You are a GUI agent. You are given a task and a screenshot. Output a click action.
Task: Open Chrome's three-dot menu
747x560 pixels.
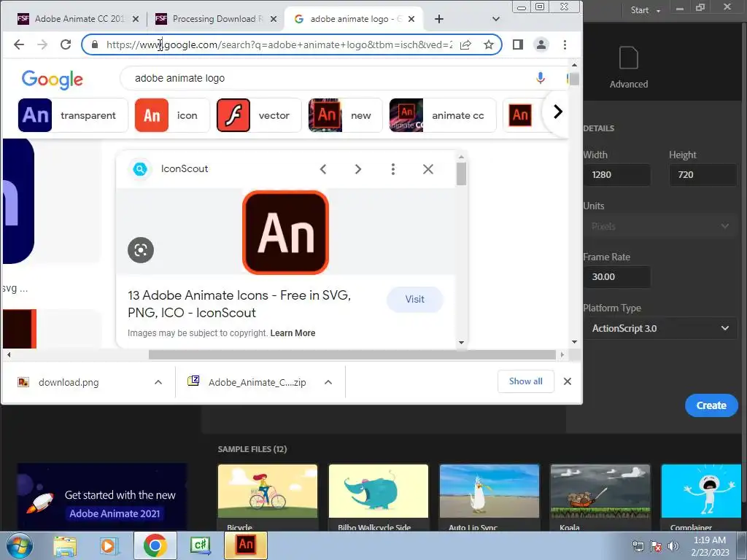[x=565, y=44]
